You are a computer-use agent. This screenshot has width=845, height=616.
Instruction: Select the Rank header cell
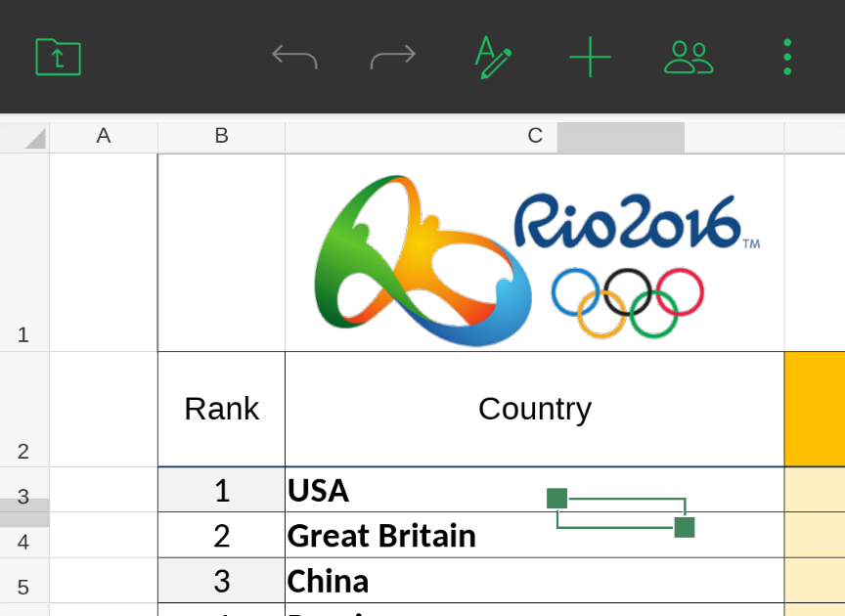point(222,409)
